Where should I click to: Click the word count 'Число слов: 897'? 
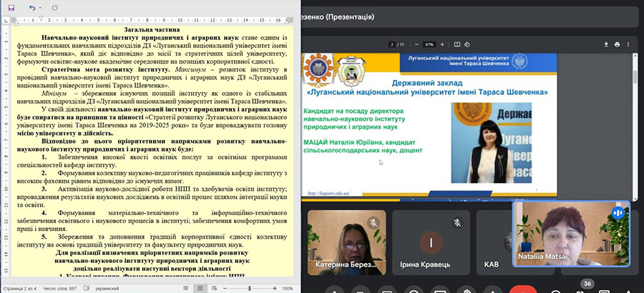coord(59,288)
